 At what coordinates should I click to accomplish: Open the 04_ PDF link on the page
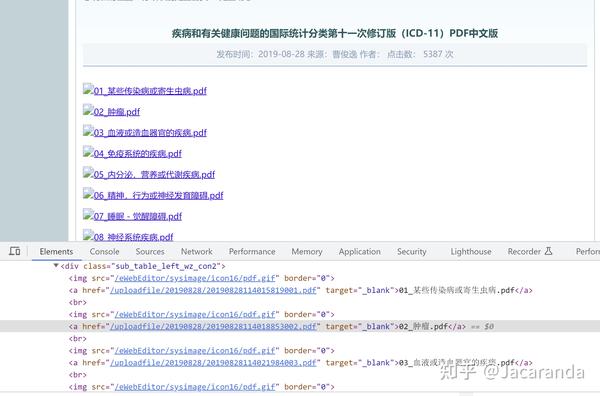[x=137, y=153]
